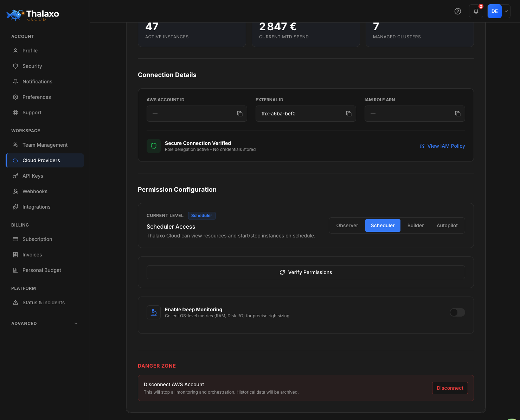Open the Subscription billing page
Viewport: 520px width, 420px height.
pyautogui.click(x=45, y=239)
